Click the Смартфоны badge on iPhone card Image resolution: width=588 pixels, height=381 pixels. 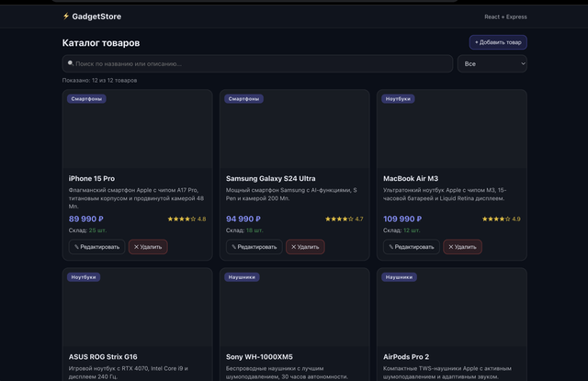86,99
